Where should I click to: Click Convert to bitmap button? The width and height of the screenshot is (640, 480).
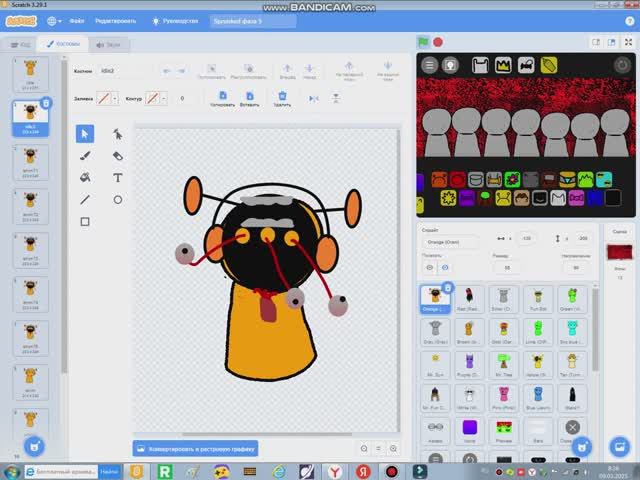tap(195, 449)
